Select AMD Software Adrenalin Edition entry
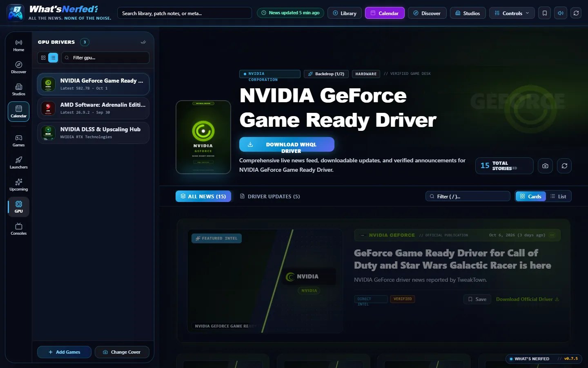Viewport: 588px width, 368px height. click(x=93, y=108)
